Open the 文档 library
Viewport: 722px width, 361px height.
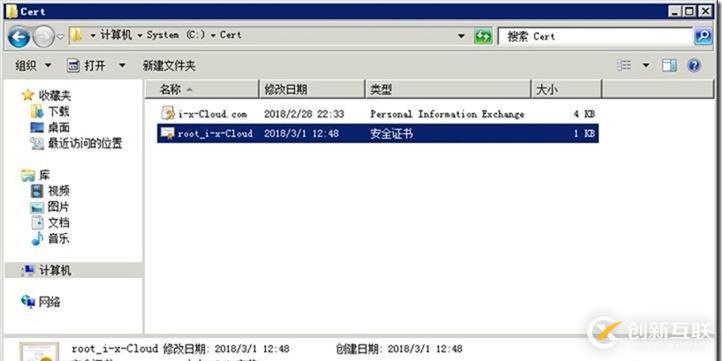[x=58, y=223]
